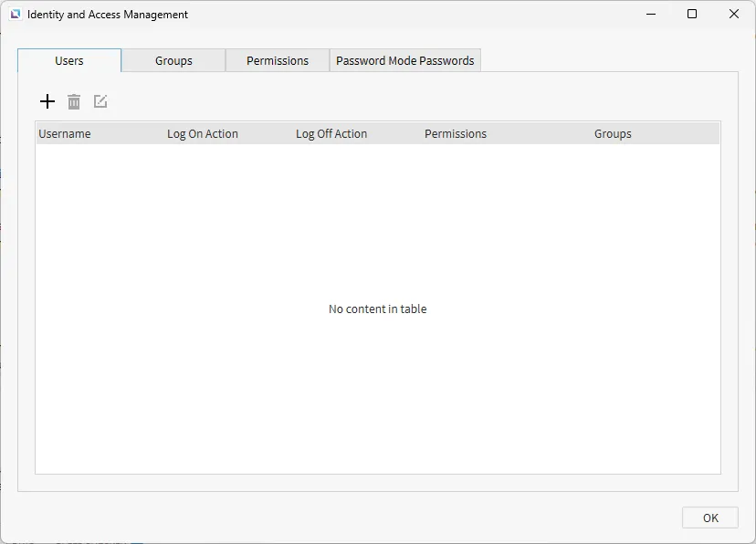
Task: Sort by the Username column header
Action: tap(65, 133)
